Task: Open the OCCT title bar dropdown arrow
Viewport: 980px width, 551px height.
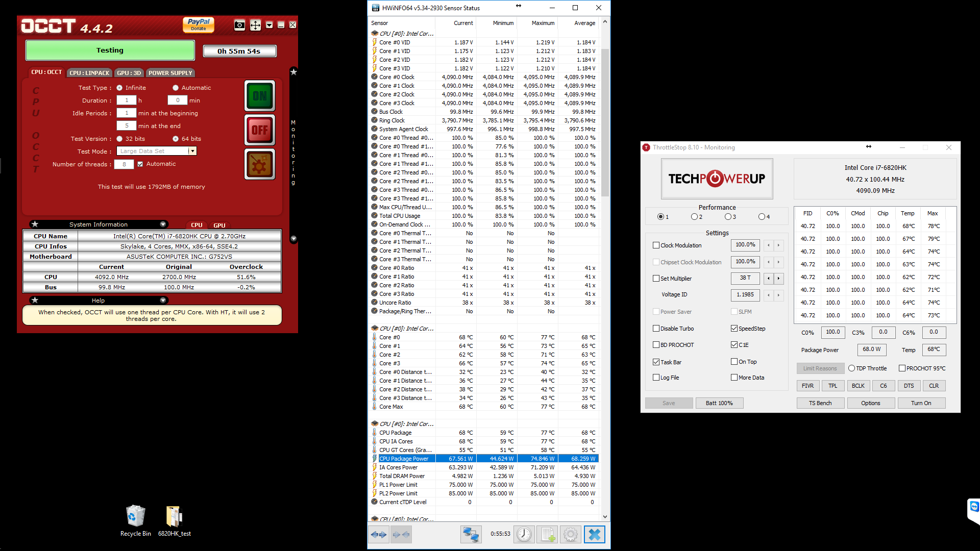Action: pos(269,25)
